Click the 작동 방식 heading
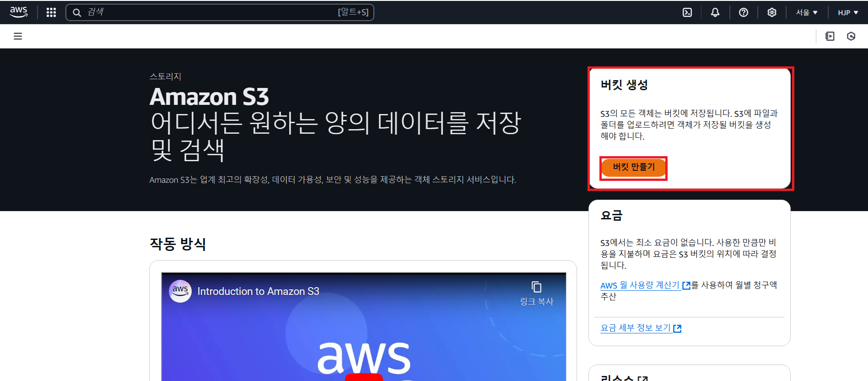The image size is (868, 381). [178, 244]
